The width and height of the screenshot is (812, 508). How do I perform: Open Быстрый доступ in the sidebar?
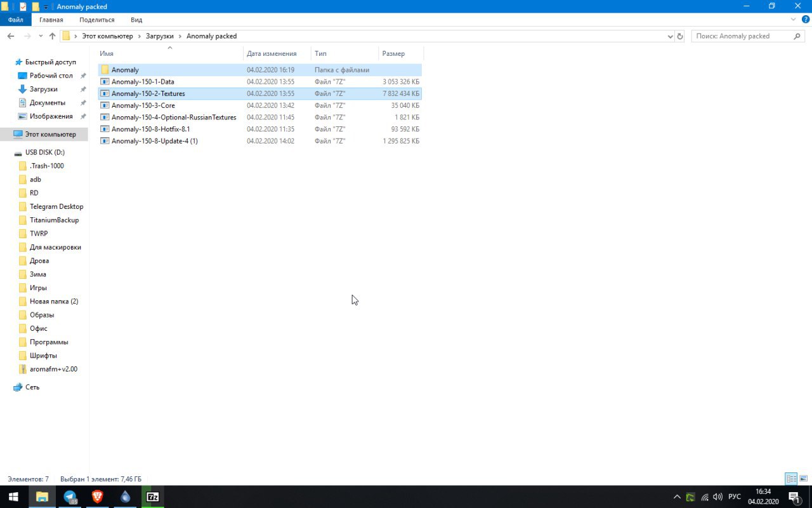pyautogui.click(x=51, y=62)
